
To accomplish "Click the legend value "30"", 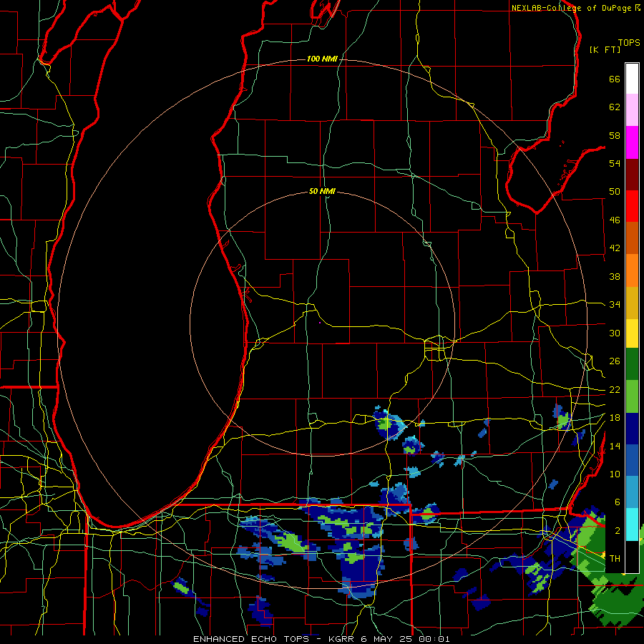I will (x=615, y=333).
